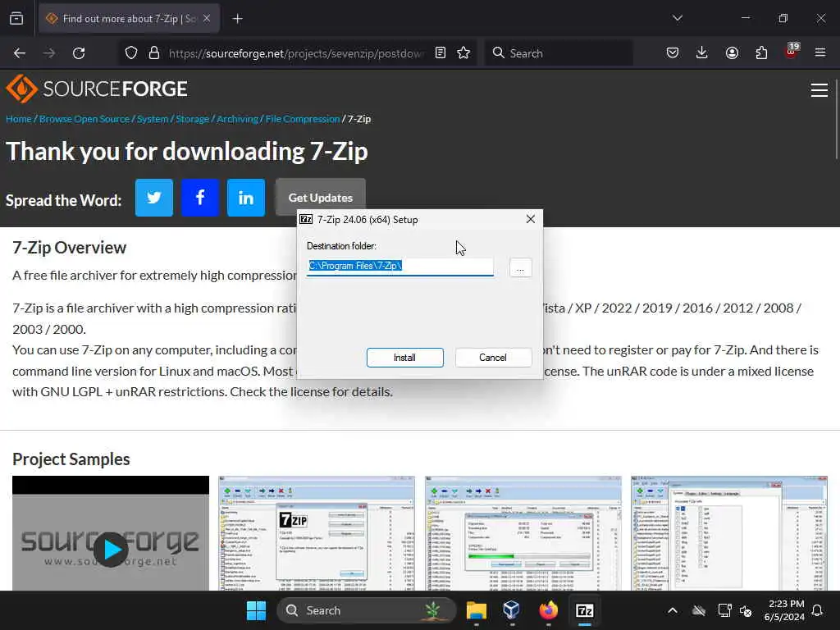840x630 pixels.
Task: Toggle reader view icon
Action: [x=441, y=53]
